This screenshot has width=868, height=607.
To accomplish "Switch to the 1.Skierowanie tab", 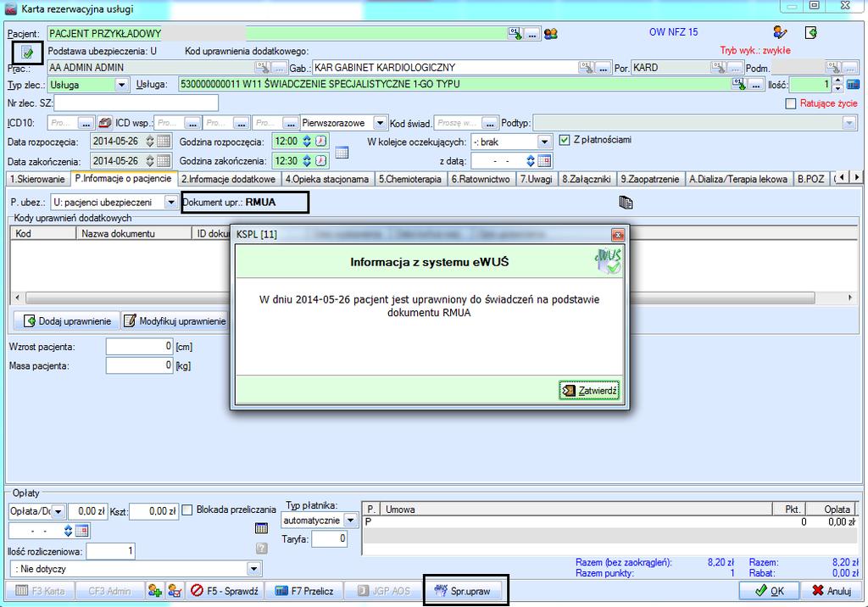I will pyautogui.click(x=37, y=179).
